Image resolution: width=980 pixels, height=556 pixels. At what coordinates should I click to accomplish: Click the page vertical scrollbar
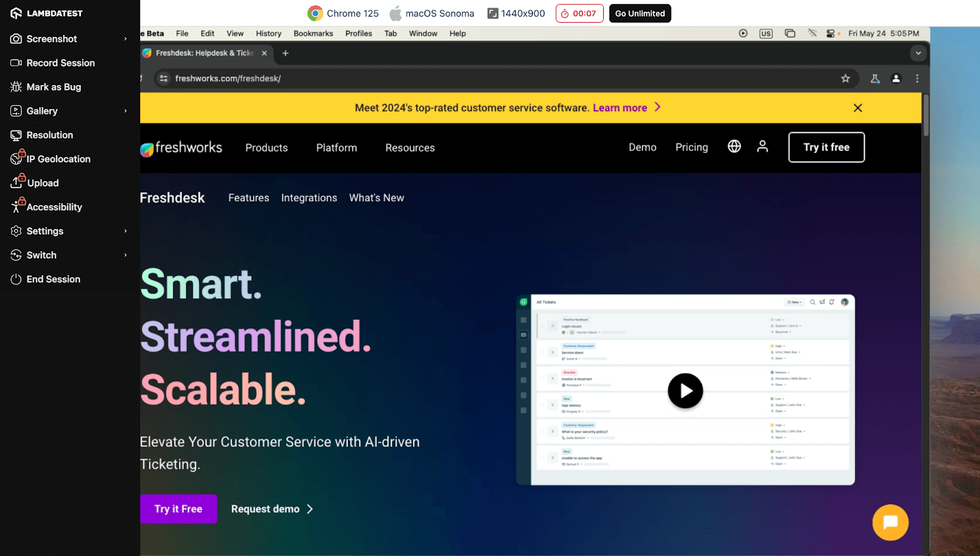(926, 115)
